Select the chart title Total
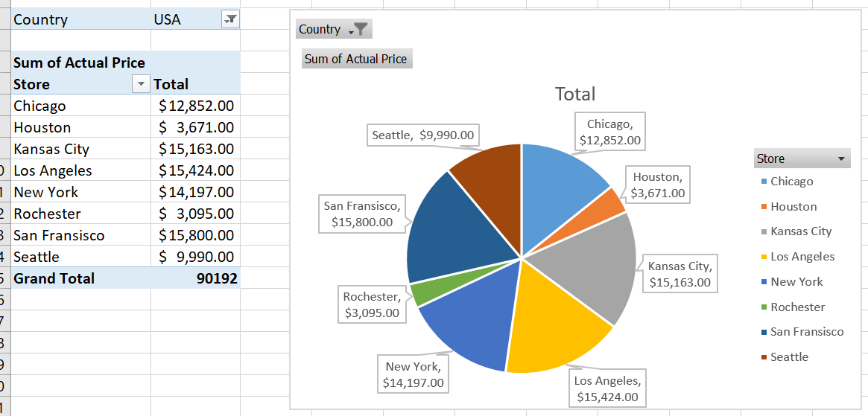The height and width of the screenshot is (416, 868). point(575,94)
